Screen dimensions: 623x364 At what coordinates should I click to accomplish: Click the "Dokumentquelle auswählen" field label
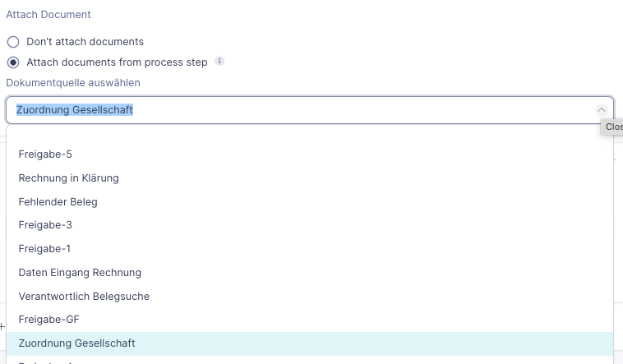click(73, 83)
